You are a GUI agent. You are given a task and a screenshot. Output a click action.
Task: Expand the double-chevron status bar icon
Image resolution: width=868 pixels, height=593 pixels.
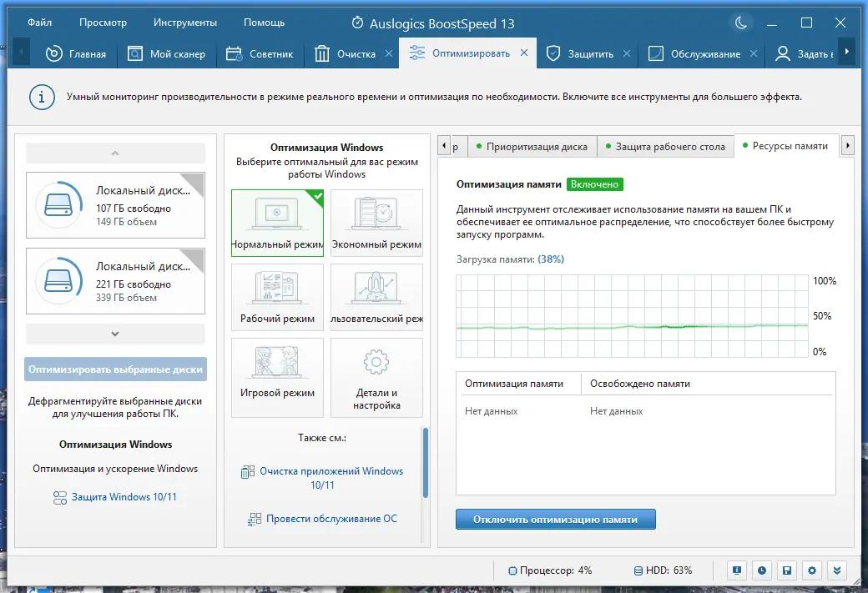[x=837, y=570]
